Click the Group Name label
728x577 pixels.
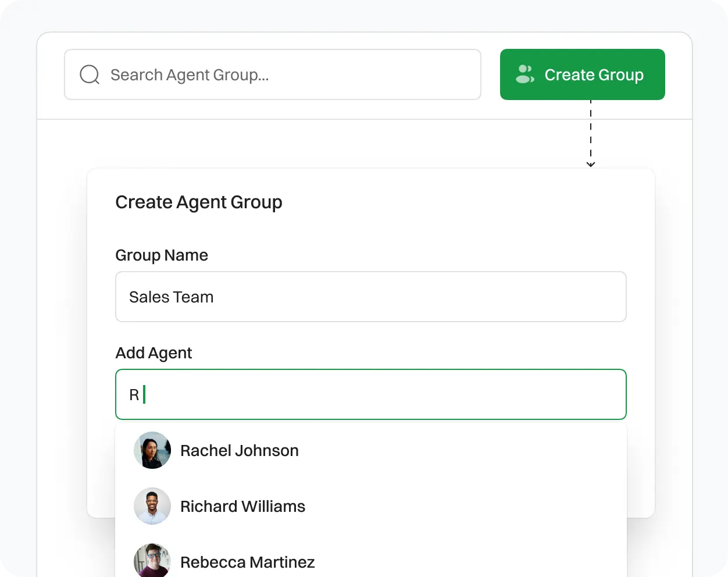point(162,255)
